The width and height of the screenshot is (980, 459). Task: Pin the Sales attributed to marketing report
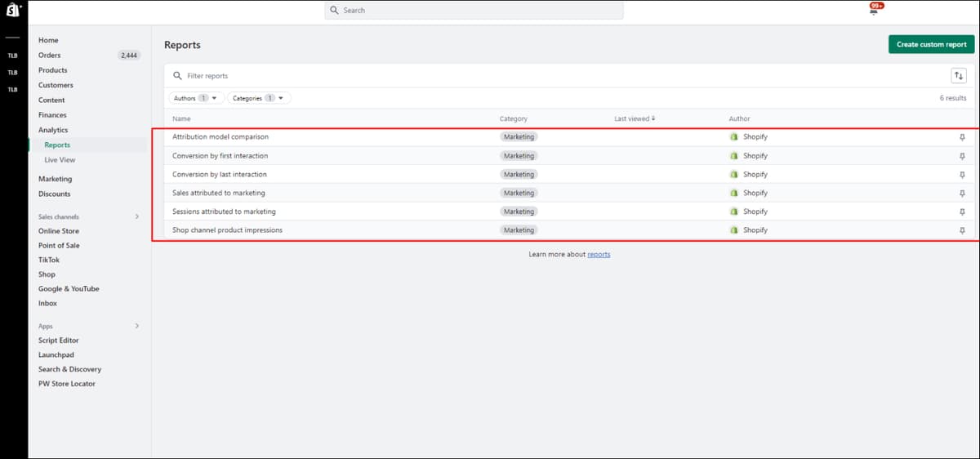tap(962, 194)
